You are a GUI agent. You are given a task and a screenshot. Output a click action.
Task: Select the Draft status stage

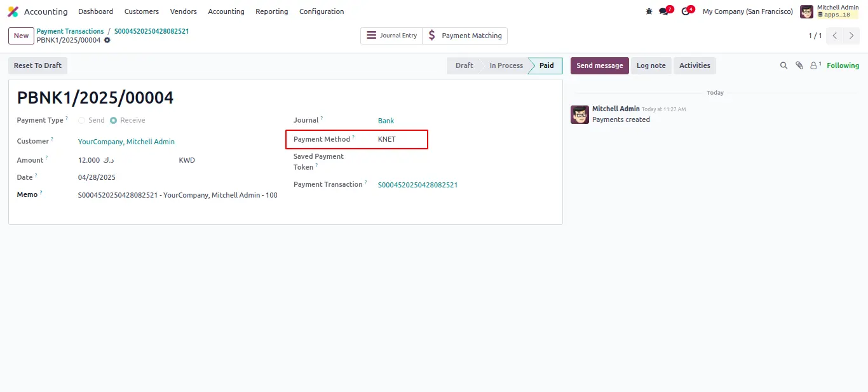(x=464, y=65)
